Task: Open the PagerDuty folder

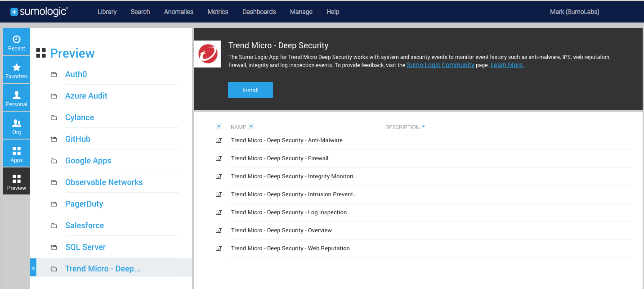Action: 84,204
